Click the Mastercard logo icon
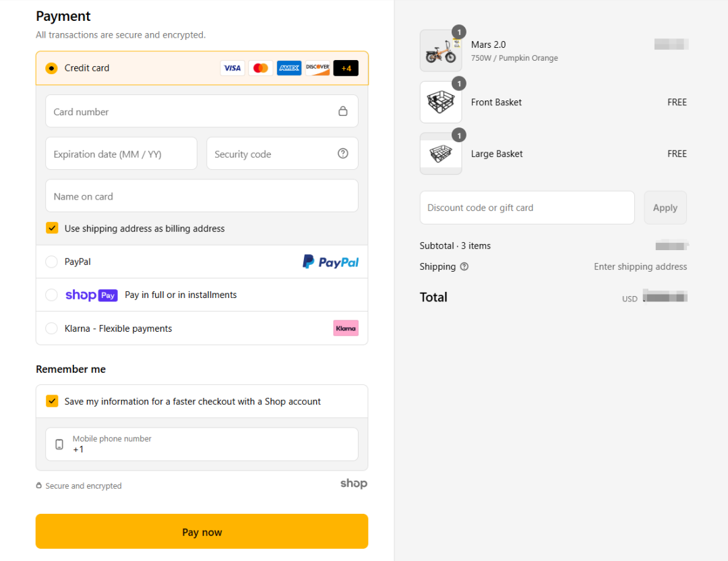The width and height of the screenshot is (728, 561). coord(260,68)
